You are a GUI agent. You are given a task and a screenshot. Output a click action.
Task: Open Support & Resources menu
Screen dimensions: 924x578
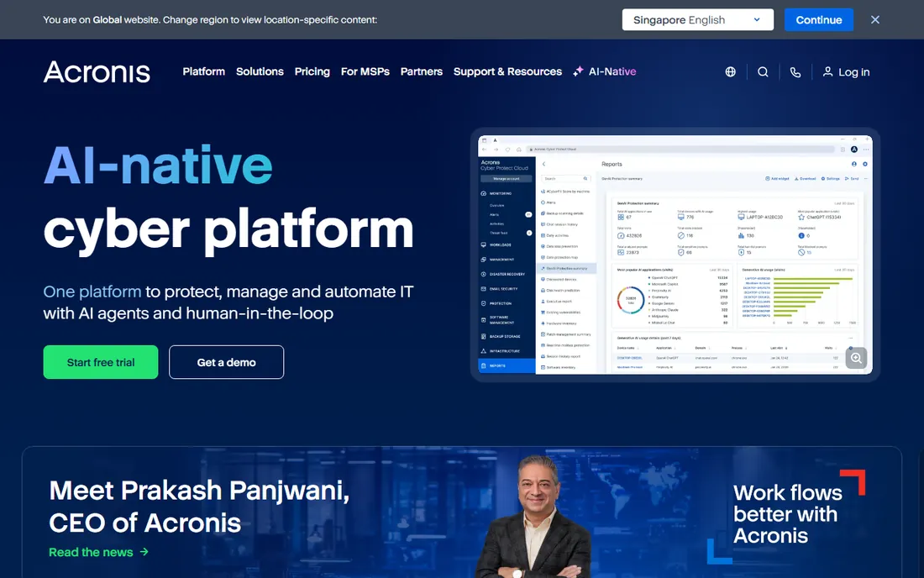click(x=507, y=71)
